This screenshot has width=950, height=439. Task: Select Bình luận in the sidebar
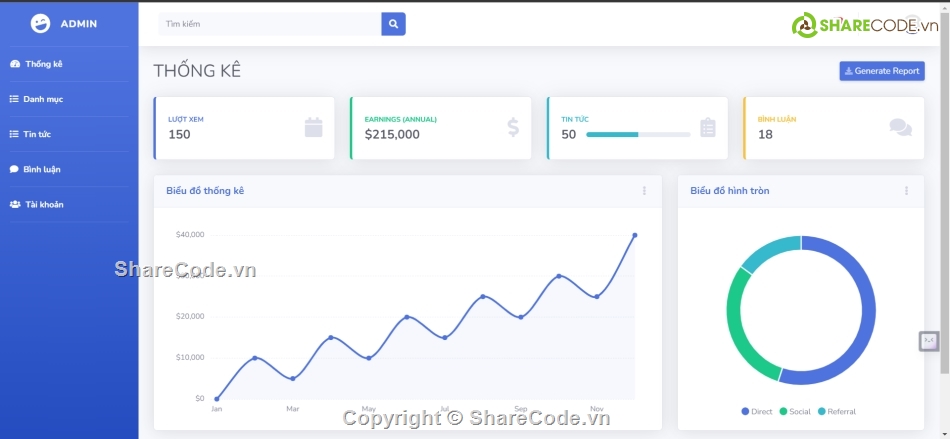(x=69, y=170)
